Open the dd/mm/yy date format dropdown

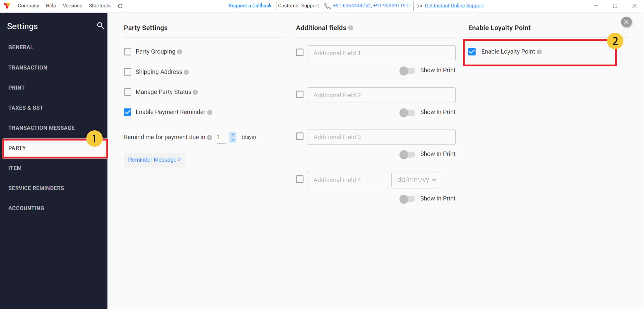tap(415, 180)
